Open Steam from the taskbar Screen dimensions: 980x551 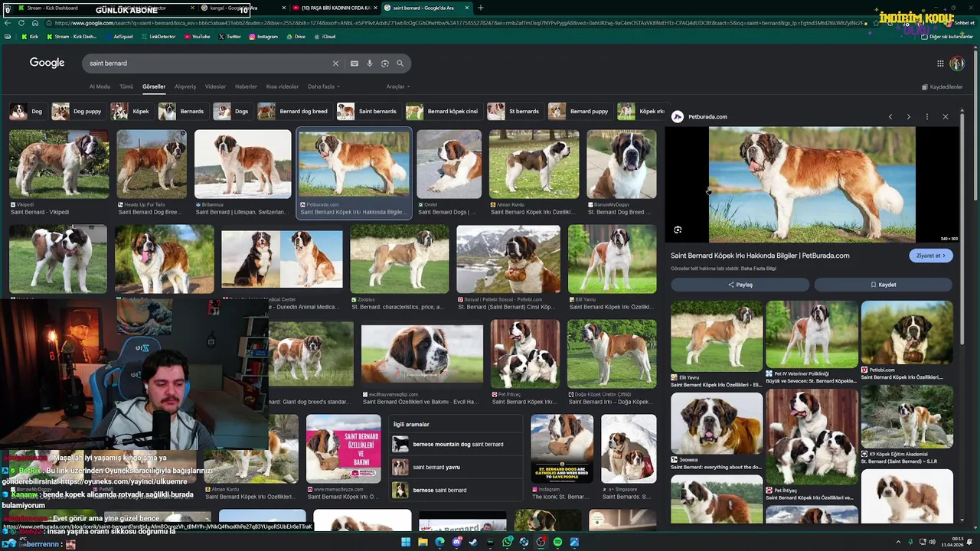[473, 543]
